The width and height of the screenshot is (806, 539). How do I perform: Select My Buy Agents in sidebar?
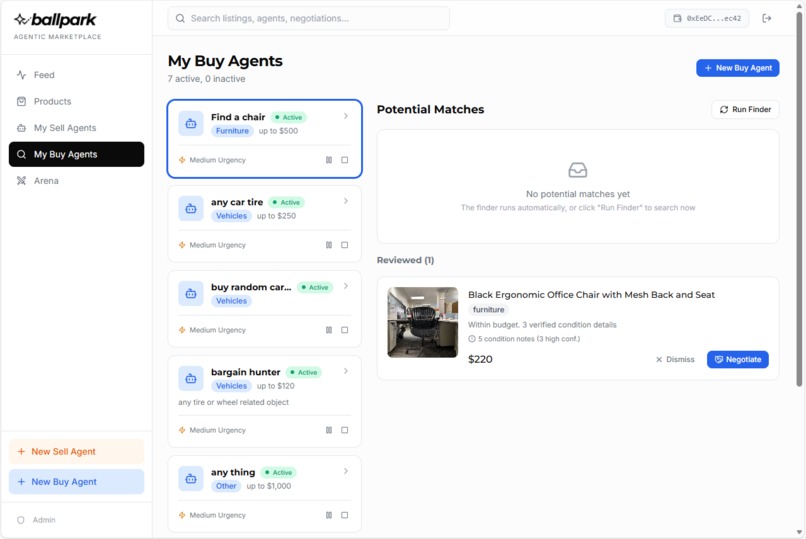76,154
